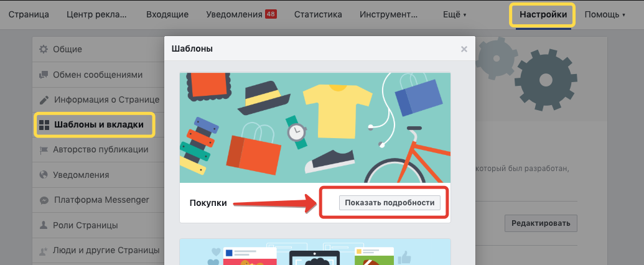
Task: Click the Шаблоны dialog title
Action: [x=192, y=49]
